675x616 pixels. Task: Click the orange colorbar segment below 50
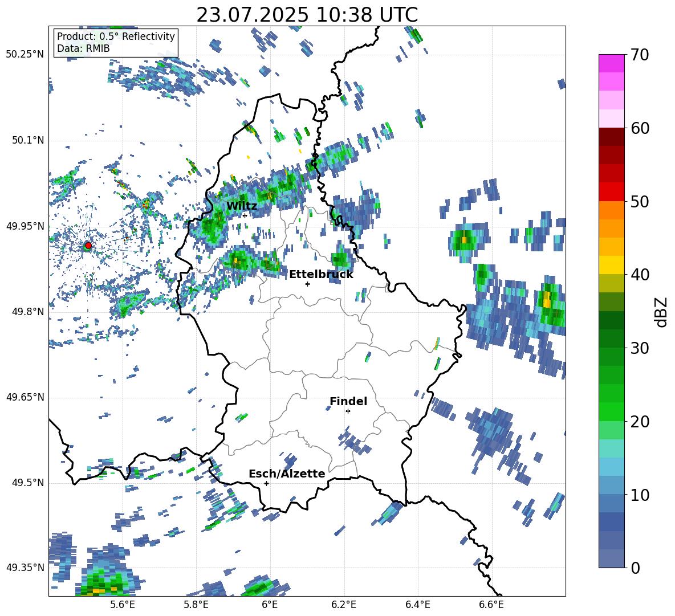(611, 210)
